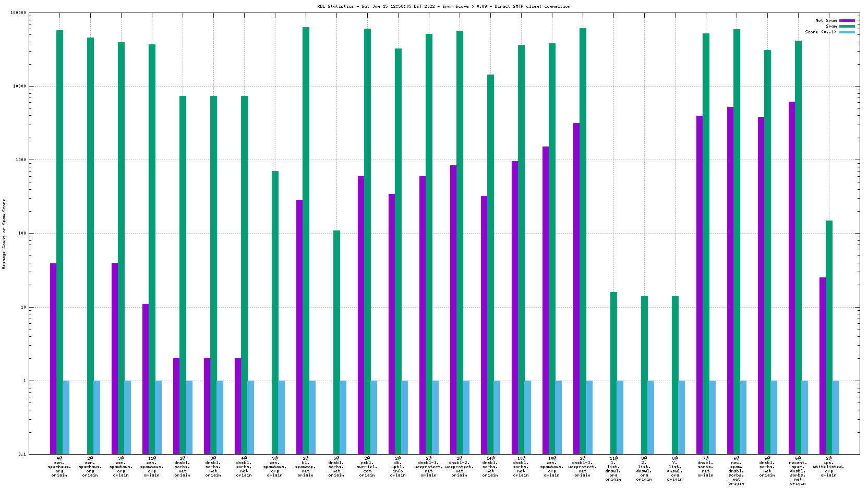Click the green Spam legend swatch
Viewport: 868px width, 488px height.
coord(847,26)
